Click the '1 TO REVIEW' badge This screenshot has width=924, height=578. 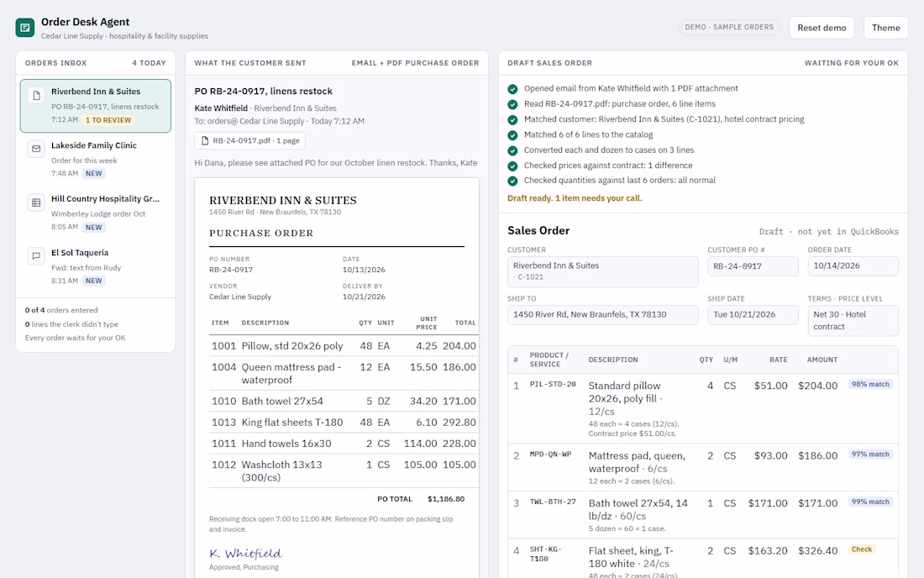pyautogui.click(x=108, y=120)
